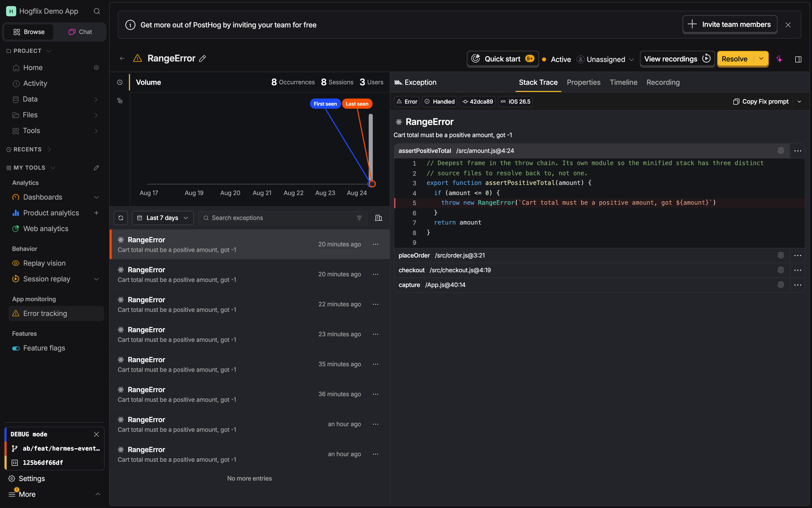Click the fingerprint icon on assertPositiveTotal frame
This screenshot has width=812, height=508.
tap(781, 151)
